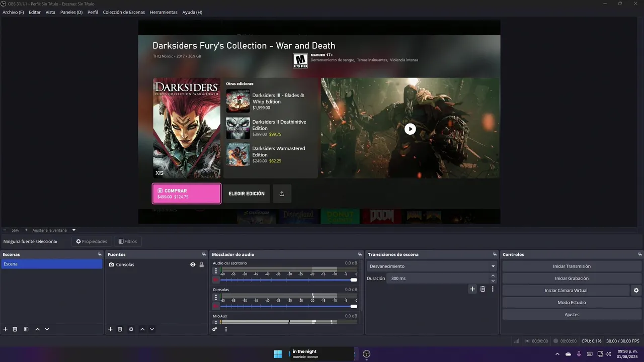The width and height of the screenshot is (644, 362).
Task: Open the Paneles (D) menu
Action: coord(71,12)
